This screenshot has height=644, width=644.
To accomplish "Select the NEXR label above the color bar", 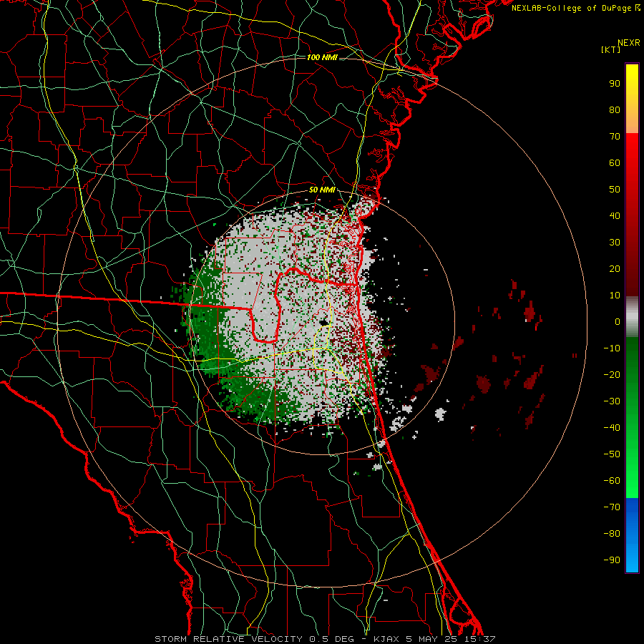I will 629,43.
